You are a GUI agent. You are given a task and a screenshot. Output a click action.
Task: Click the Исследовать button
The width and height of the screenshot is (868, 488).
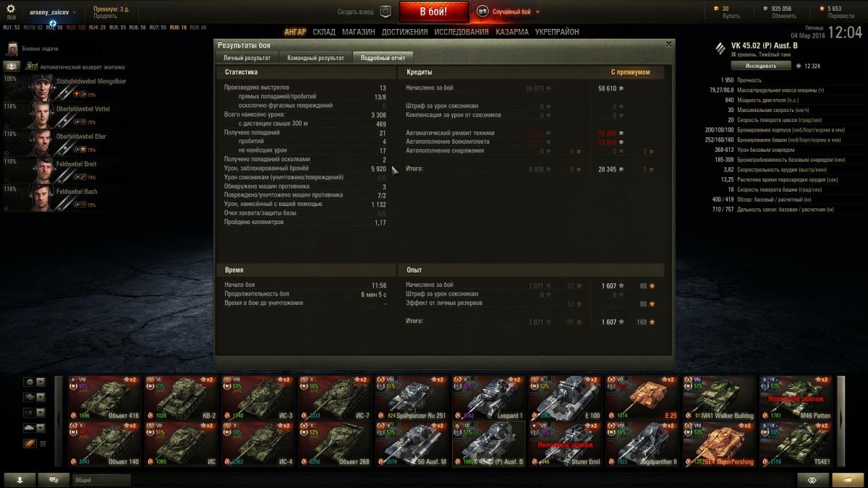760,66
